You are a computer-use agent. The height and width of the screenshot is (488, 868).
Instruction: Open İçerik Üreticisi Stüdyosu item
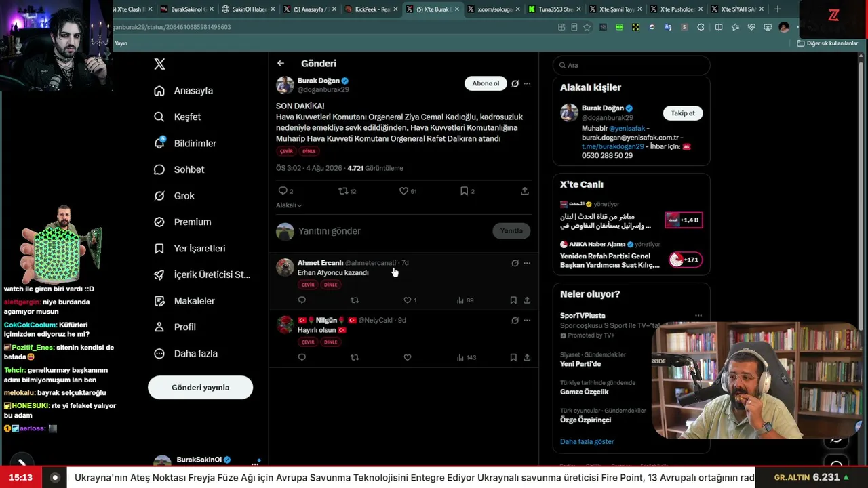pyautogui.click(x=202, y=274)
